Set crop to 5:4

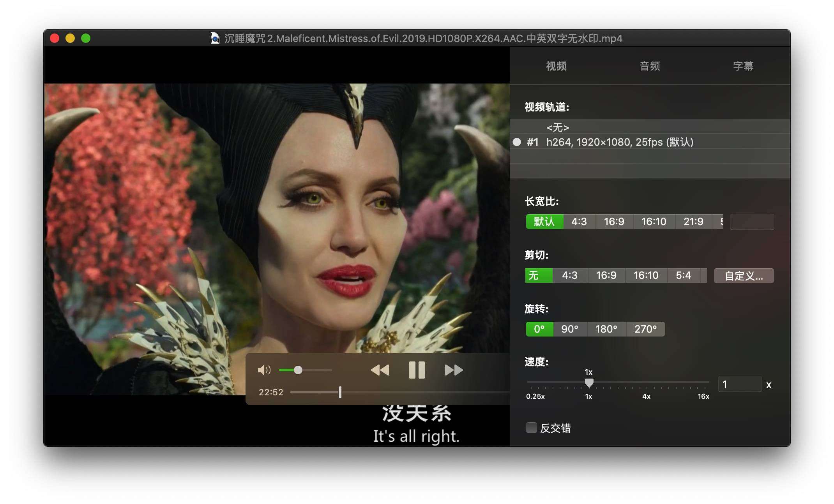point(684,275)
